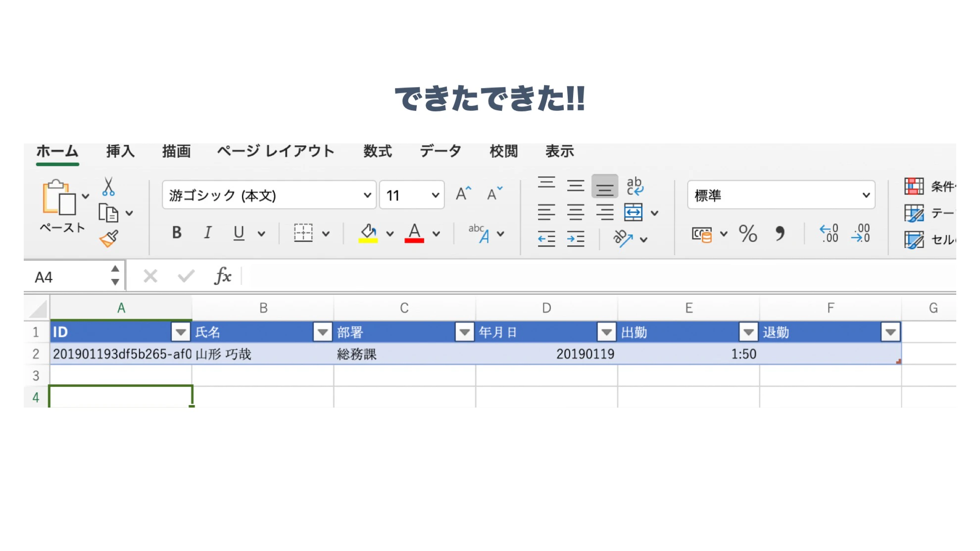Decrease indent icon
Screen dimensions: 980x551
[x=546, y=239]
